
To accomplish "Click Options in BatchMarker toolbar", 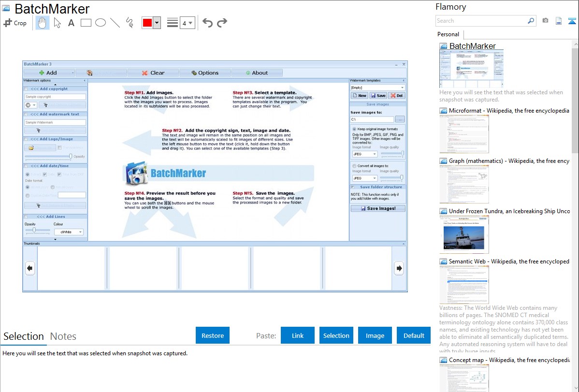I will coord(205,73).
